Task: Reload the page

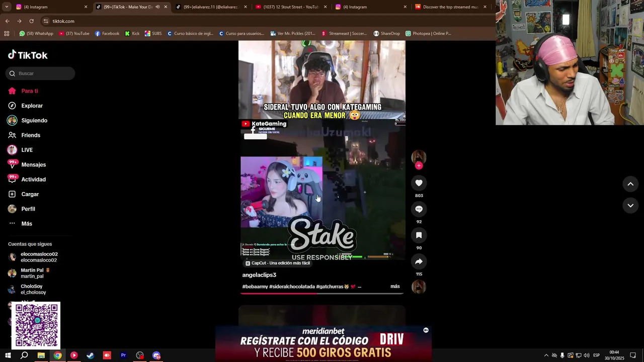Action: click(31, 21)
